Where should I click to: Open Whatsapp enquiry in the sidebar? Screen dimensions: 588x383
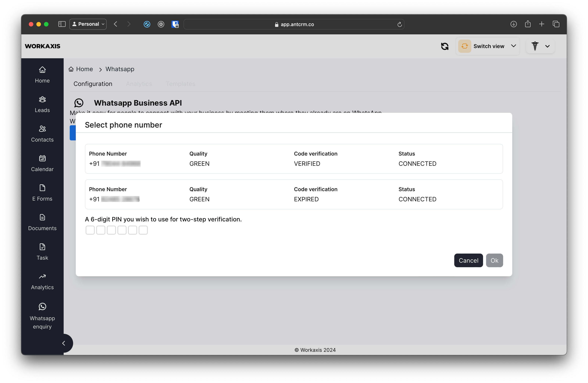42,316
